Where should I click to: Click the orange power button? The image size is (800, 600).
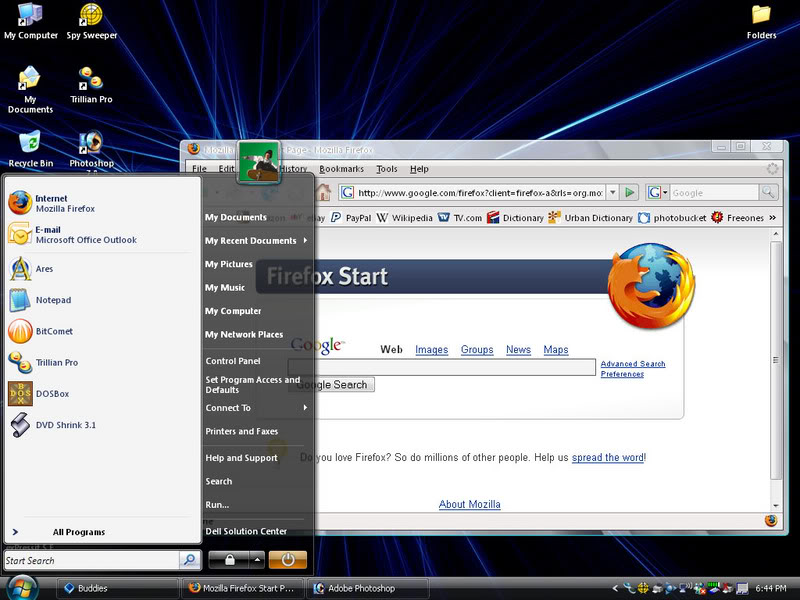click(288, 560)
